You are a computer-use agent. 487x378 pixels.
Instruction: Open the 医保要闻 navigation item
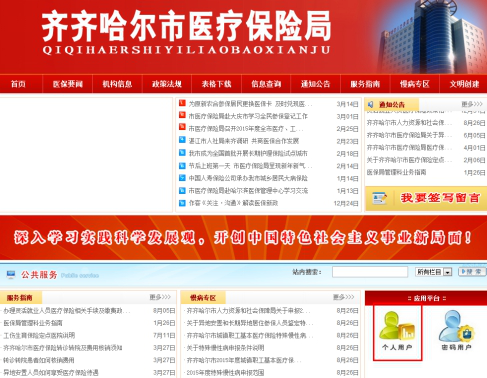(68, 84)
